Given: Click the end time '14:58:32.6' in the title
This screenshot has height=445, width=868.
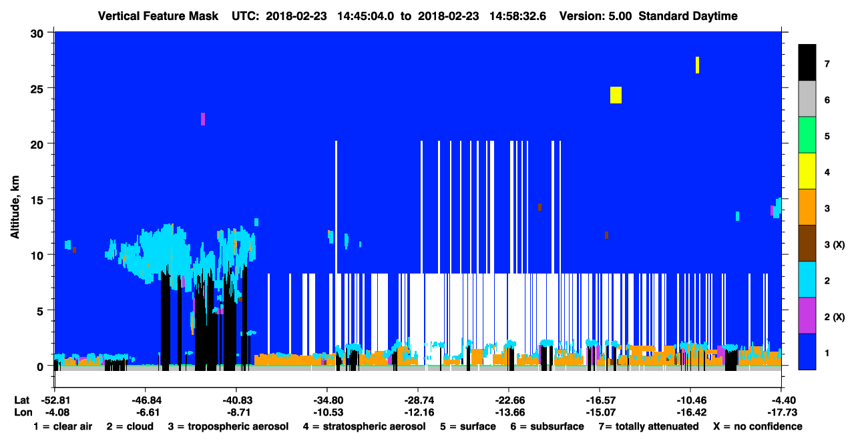Looking at the screenshot, I should pos(518,16).
